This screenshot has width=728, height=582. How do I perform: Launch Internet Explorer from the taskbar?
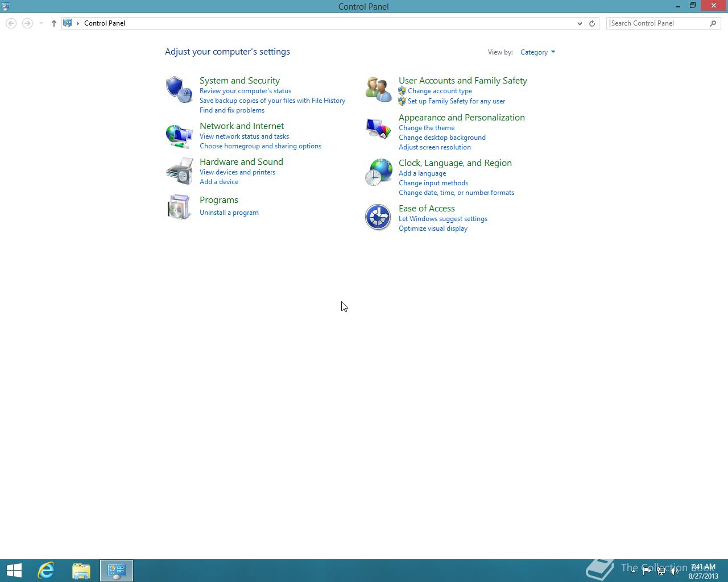(46, 571)
